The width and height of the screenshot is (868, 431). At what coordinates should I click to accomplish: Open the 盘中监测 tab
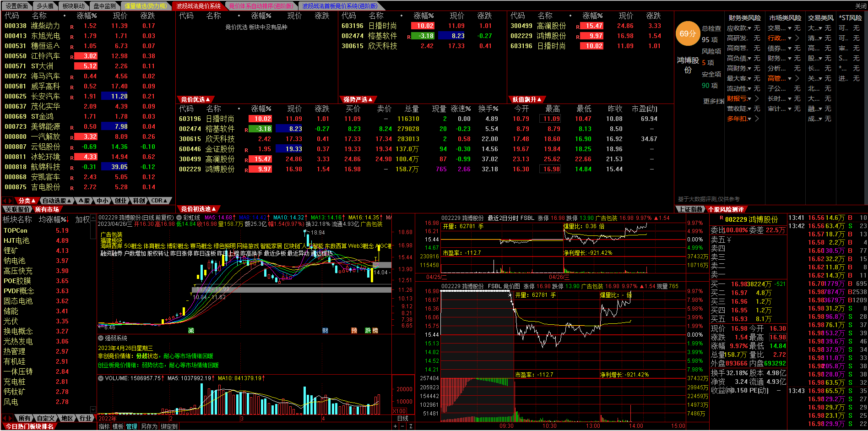[104, 6]
